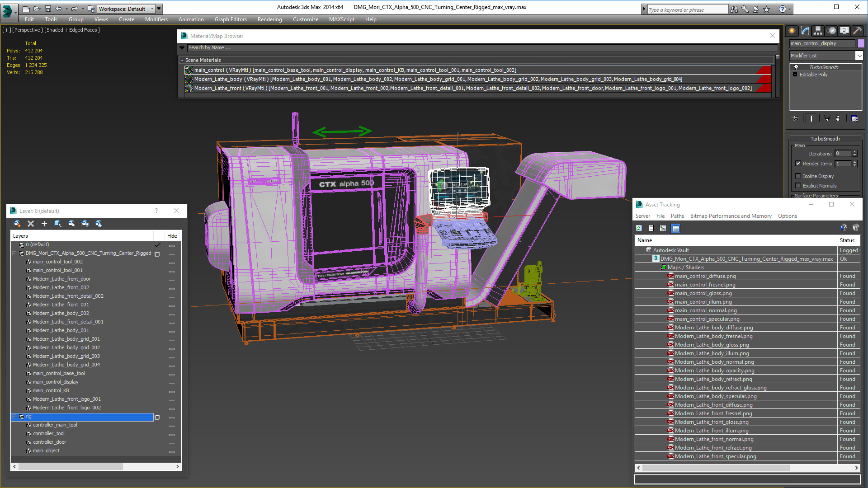Toggle Hide for the 0 (default) layer

pyautogui.click(x=172, y=245)
